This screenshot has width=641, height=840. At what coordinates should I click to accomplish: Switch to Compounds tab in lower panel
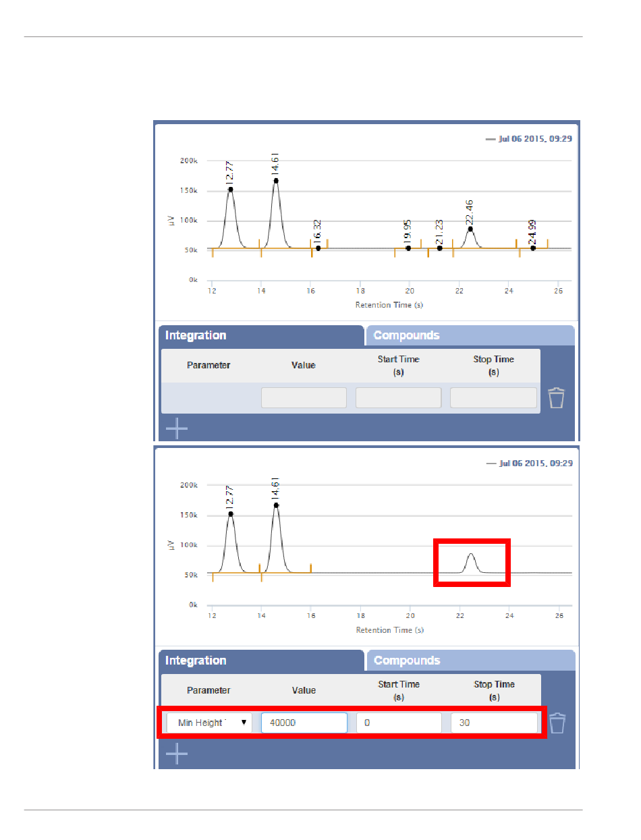(x=470, y=661)
